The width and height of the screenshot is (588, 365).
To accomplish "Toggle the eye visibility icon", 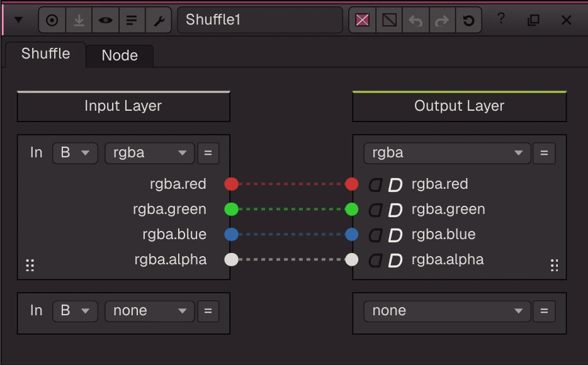I will 105,20.
